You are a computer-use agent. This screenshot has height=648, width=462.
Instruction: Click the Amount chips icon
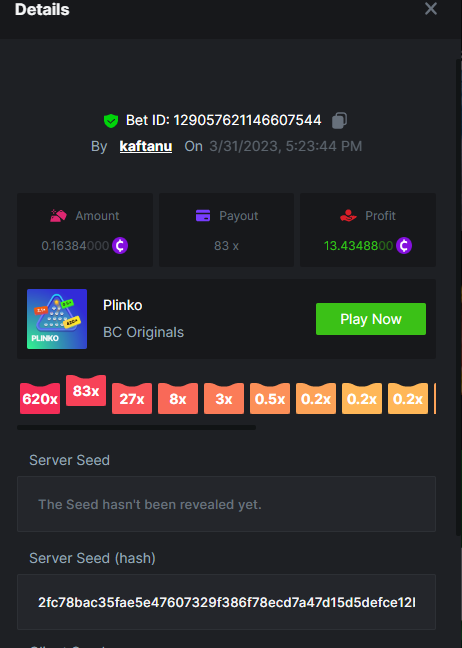(x=58, y=215)
